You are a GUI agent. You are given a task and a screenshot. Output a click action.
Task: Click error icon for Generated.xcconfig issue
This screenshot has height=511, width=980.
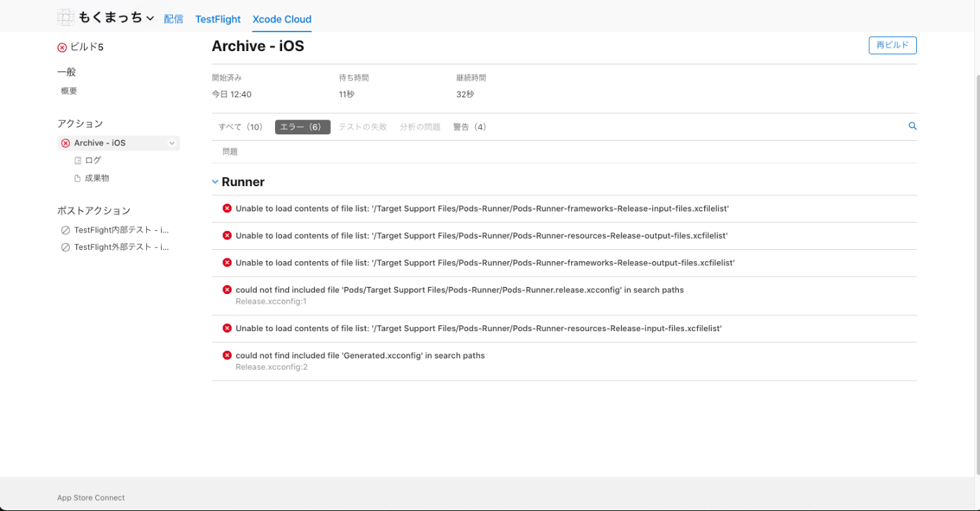click(227, 355)
